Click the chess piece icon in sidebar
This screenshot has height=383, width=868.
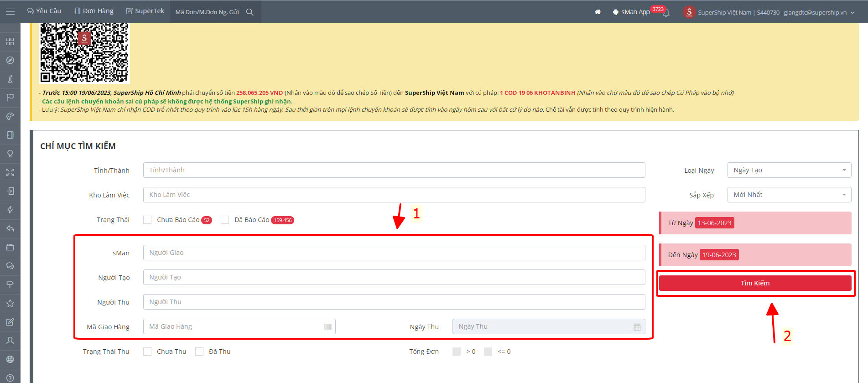click(x=10, y=79)
